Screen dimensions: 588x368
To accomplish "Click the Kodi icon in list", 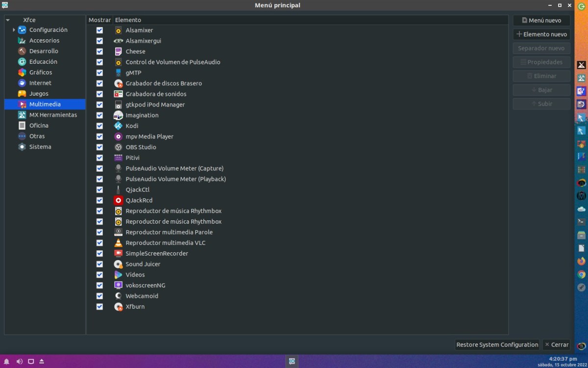I will point(118,126).
